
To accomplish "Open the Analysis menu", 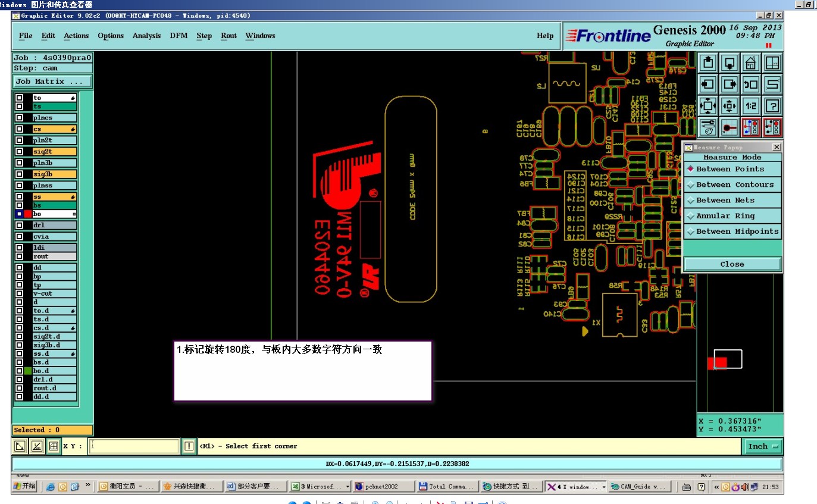I will (x=146, y=36).
